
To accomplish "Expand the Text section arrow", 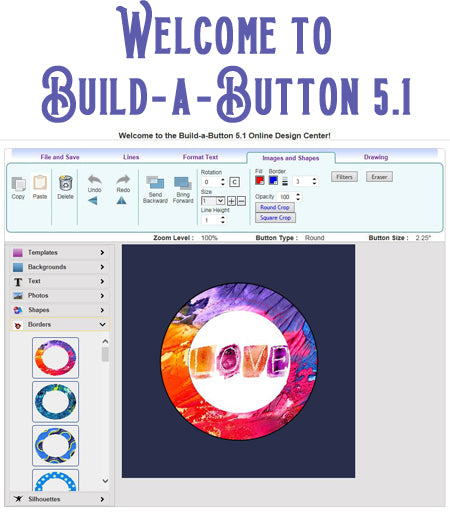I will (x=102, y=281).
